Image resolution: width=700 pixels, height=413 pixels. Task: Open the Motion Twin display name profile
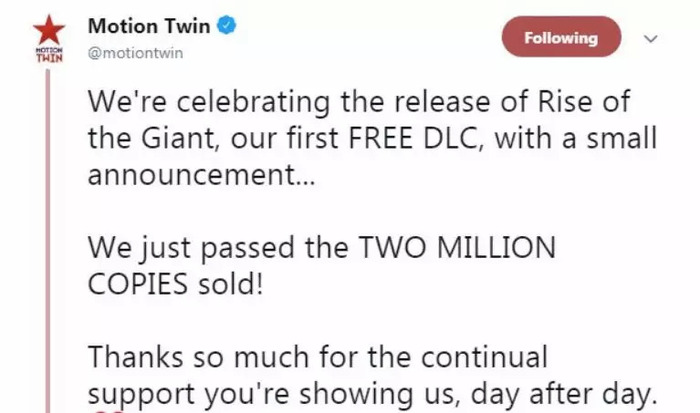[x=149, y=26]
